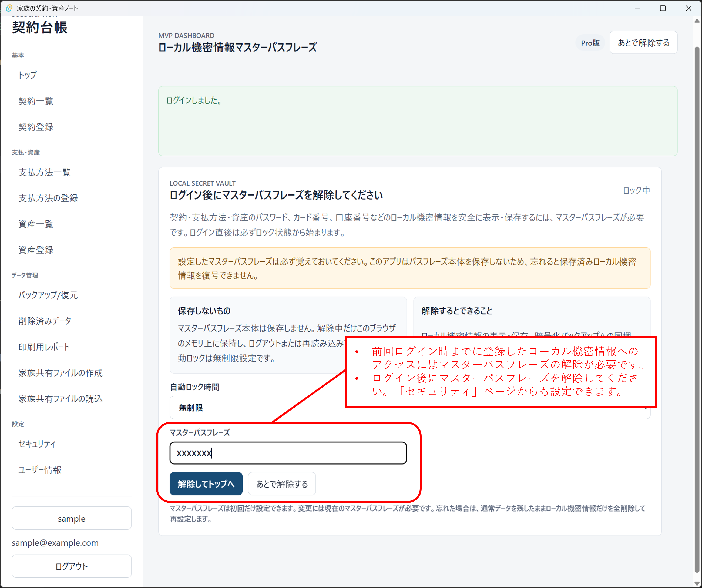The width and height of the screenshot is (702, 588).
Task: Click the scrollbar down arrow
Action: (697, 583)
